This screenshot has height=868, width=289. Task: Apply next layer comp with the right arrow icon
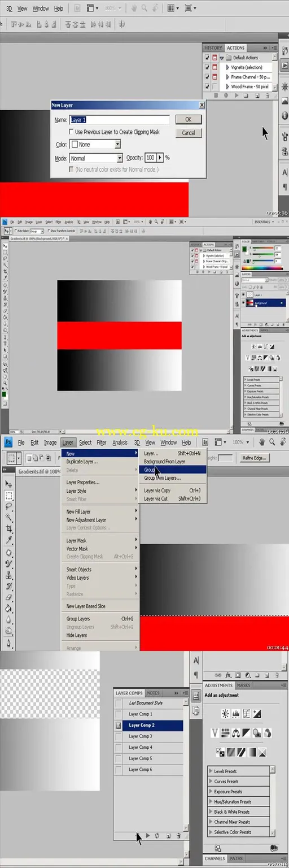pyautogui.click(x=147, y=835)
